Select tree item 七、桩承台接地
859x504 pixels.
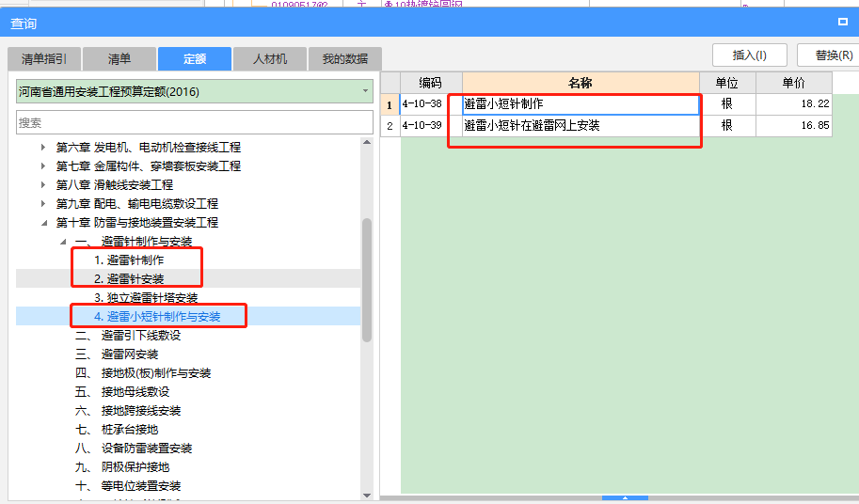pos(117,430)
